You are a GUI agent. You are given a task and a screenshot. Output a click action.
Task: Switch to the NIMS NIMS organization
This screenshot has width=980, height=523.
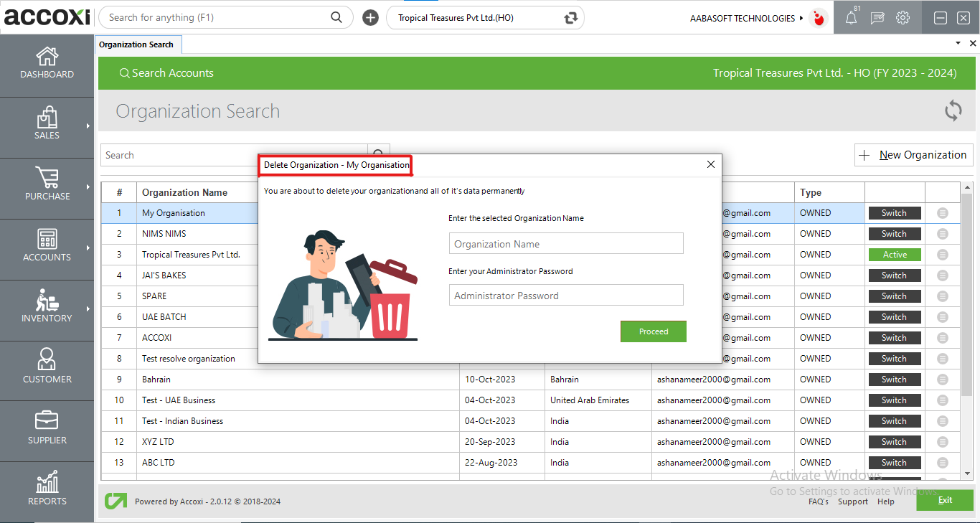[895, 234]
